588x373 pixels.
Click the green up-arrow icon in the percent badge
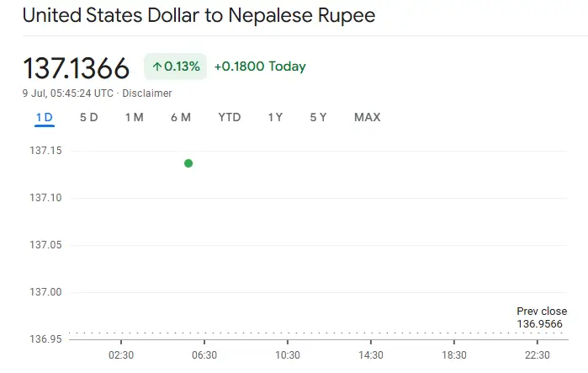click(156, 67)
